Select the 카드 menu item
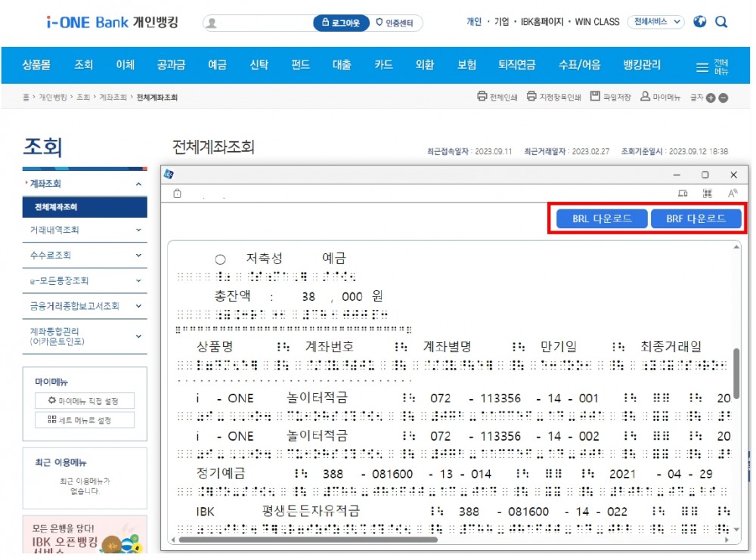Screen dimensions: 756x560 [x=383, y=65]
